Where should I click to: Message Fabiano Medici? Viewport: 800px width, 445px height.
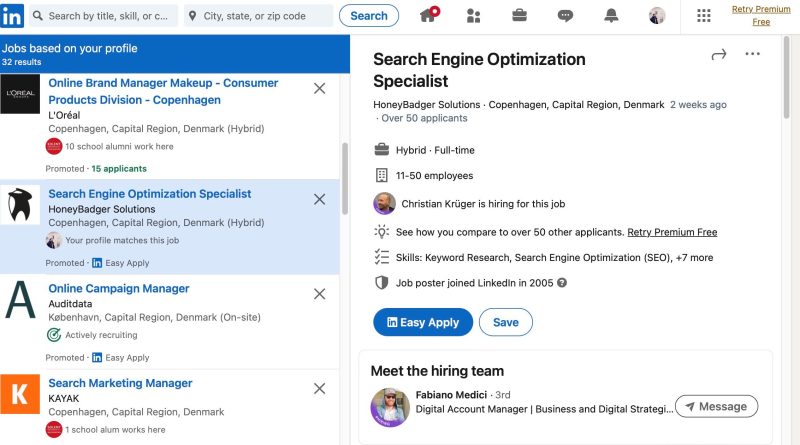pos(716,406)
